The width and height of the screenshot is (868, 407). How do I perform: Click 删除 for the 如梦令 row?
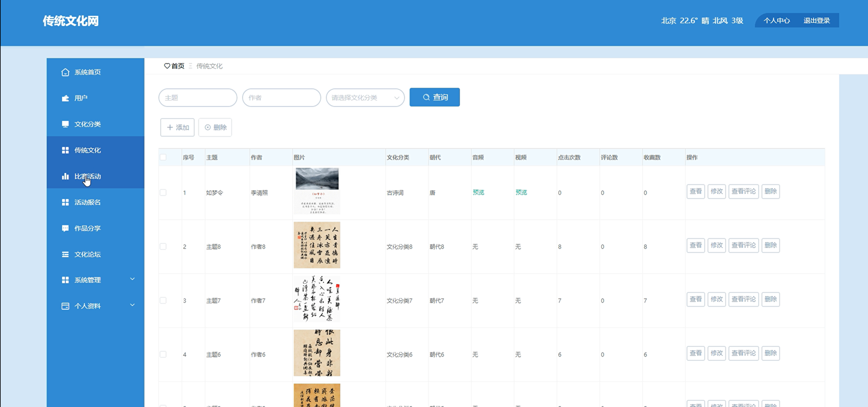(770, 191)
